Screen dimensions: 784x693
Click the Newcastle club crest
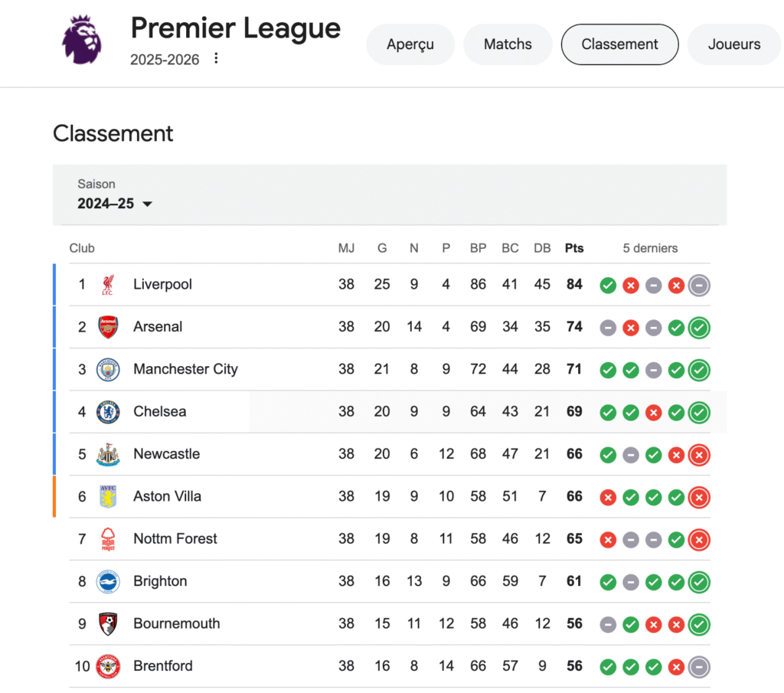(108, 455)
